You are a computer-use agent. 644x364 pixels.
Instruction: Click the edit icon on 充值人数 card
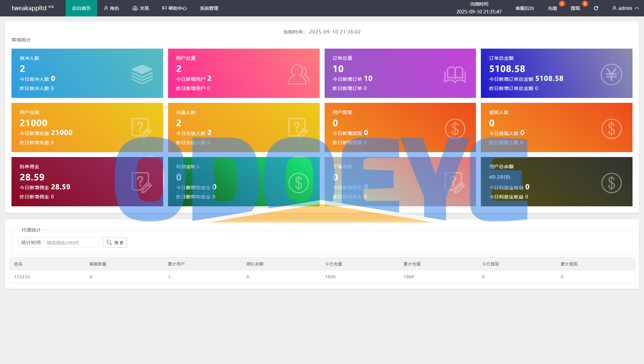coord(298,127)
